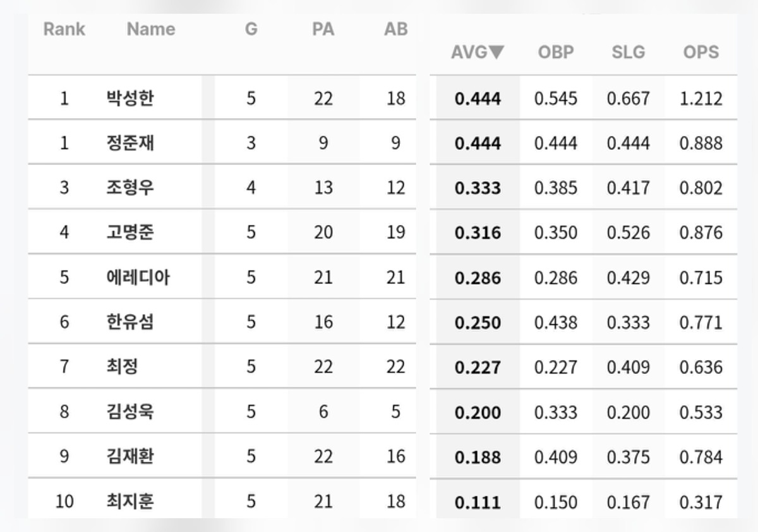Viewport: 758px width, 532px height.
Task: Open player 한유섬 profile
Action: coord(130,322)
